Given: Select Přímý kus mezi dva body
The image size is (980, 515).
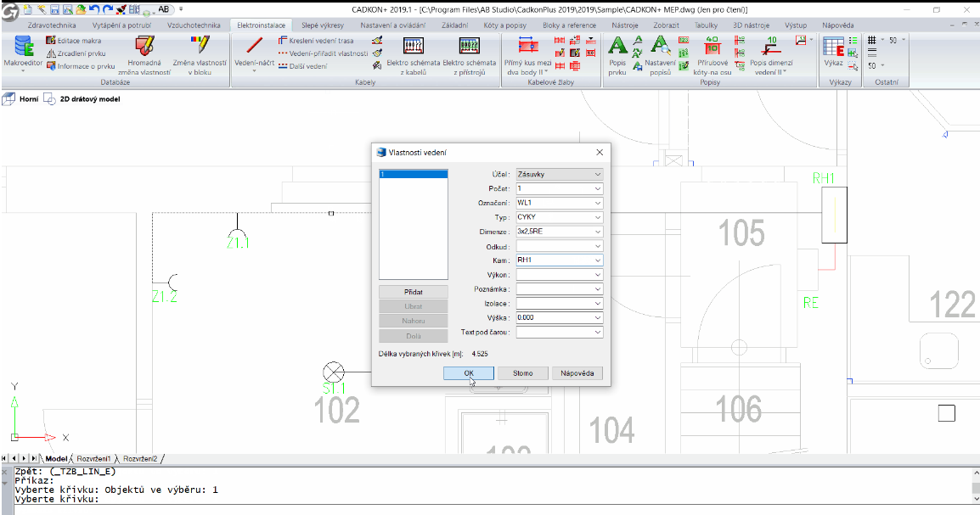Looking at the screenshot, I should click(x=527, y=55).
